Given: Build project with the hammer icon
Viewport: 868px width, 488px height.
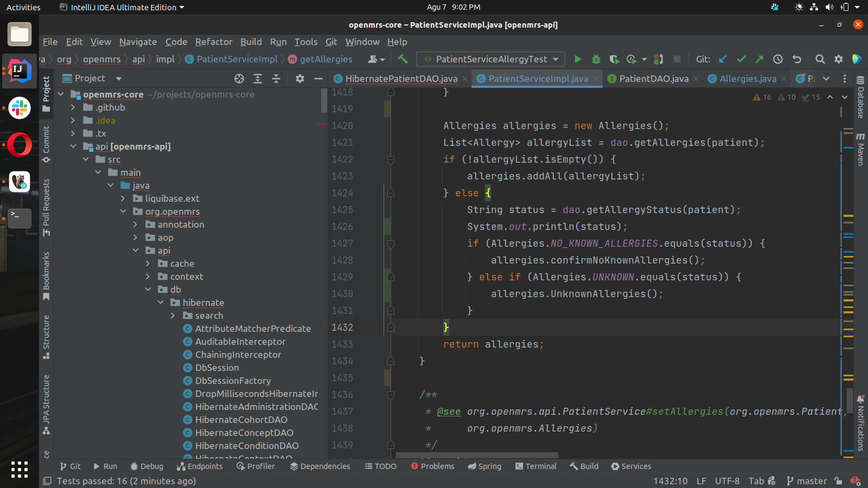Looking at the screenshot, I should point(403,59).
